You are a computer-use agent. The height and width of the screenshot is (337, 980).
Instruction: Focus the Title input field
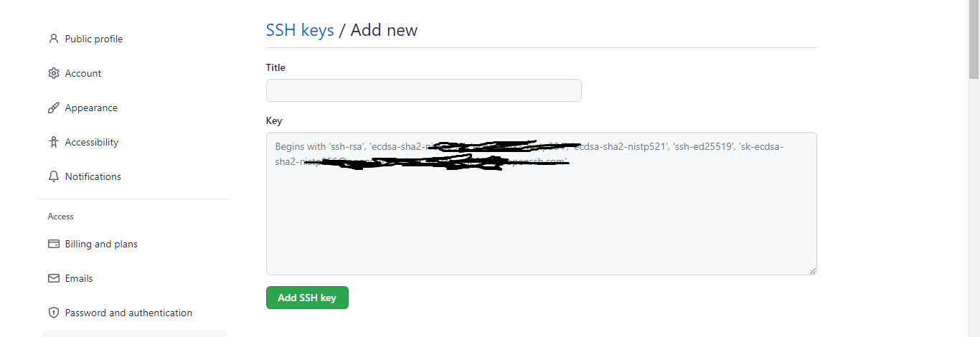pos(424,90)
